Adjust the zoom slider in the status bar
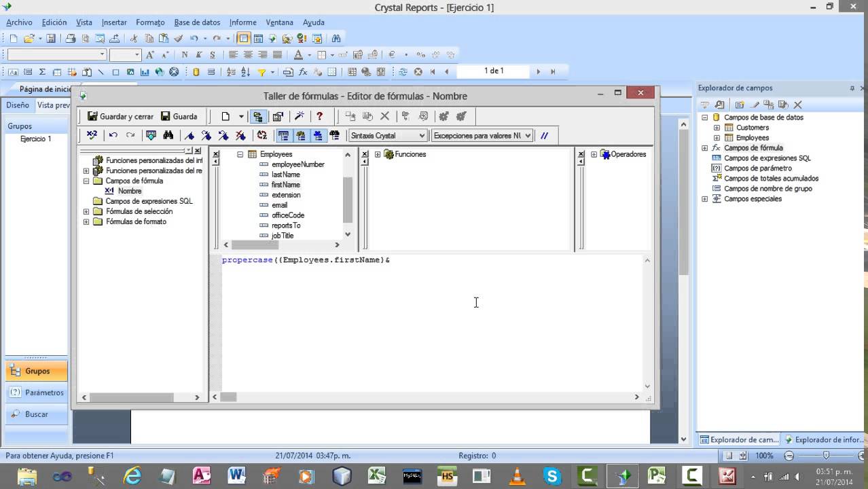 [826, 456]
